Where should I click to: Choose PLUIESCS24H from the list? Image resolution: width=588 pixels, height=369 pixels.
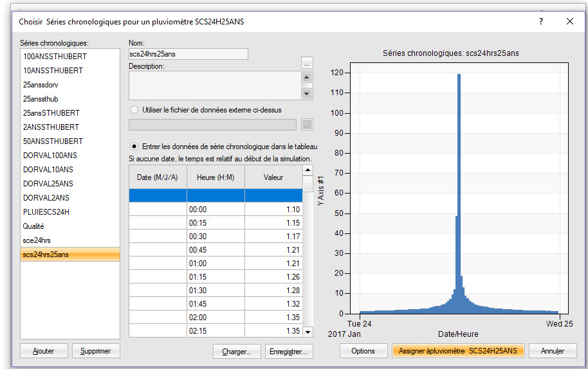(x=46, y=212)
